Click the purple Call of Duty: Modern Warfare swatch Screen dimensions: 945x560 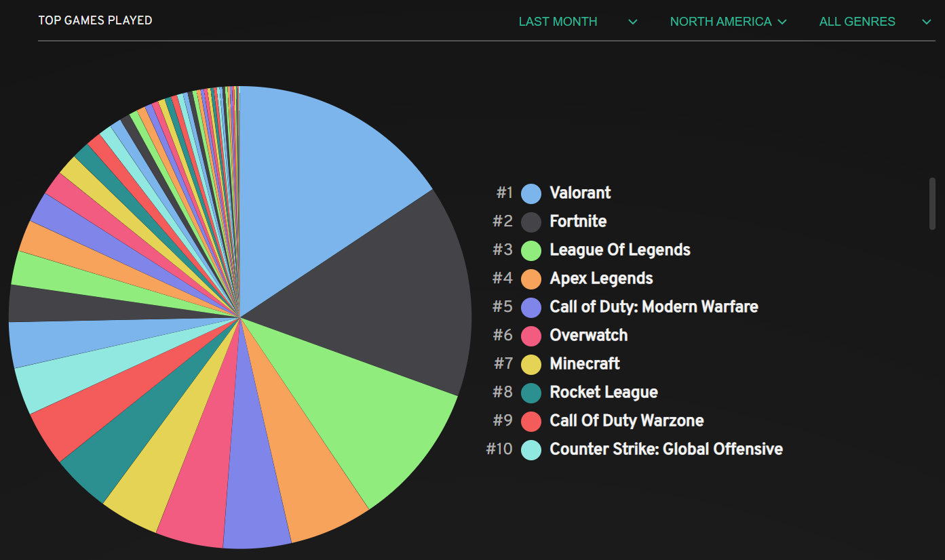click(531, 307)
